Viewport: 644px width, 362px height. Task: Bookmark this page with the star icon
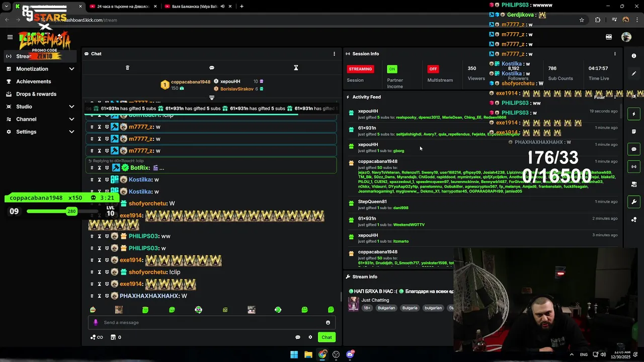tap(582, 20)
